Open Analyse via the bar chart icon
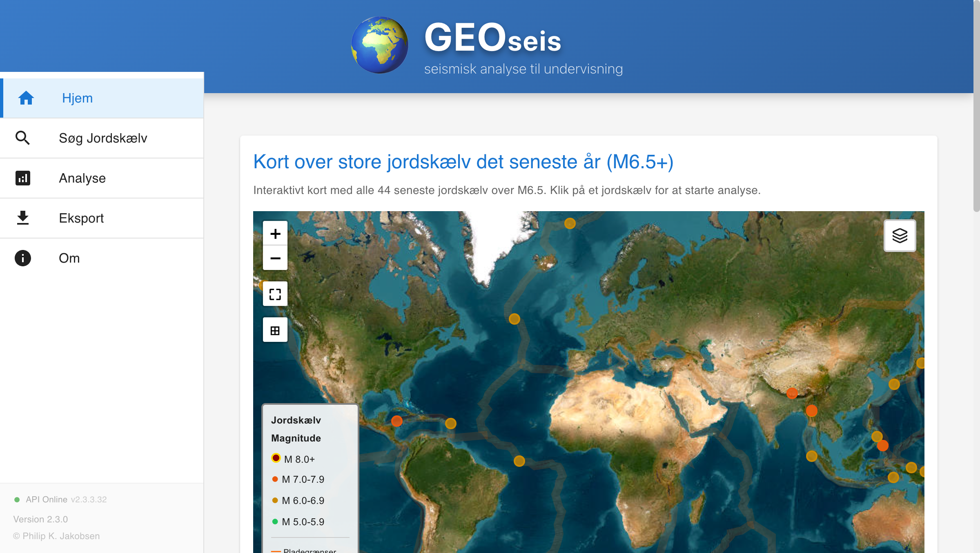The height and width of the screenshot is (553, 980). 23,178
